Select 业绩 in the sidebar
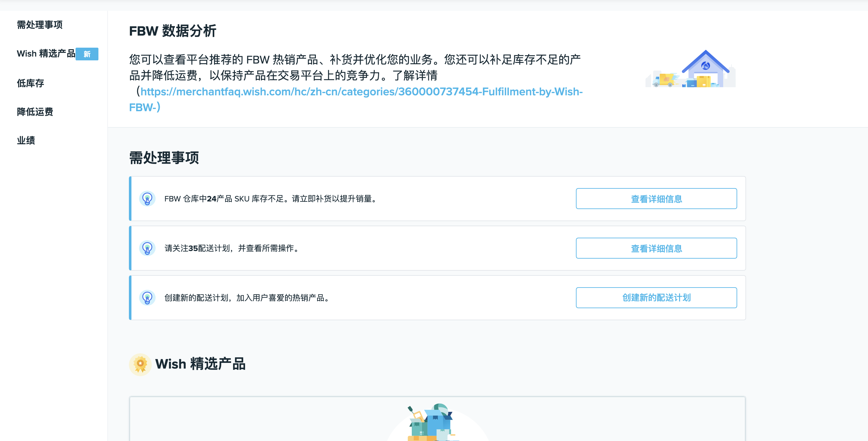 coord(26,140)
